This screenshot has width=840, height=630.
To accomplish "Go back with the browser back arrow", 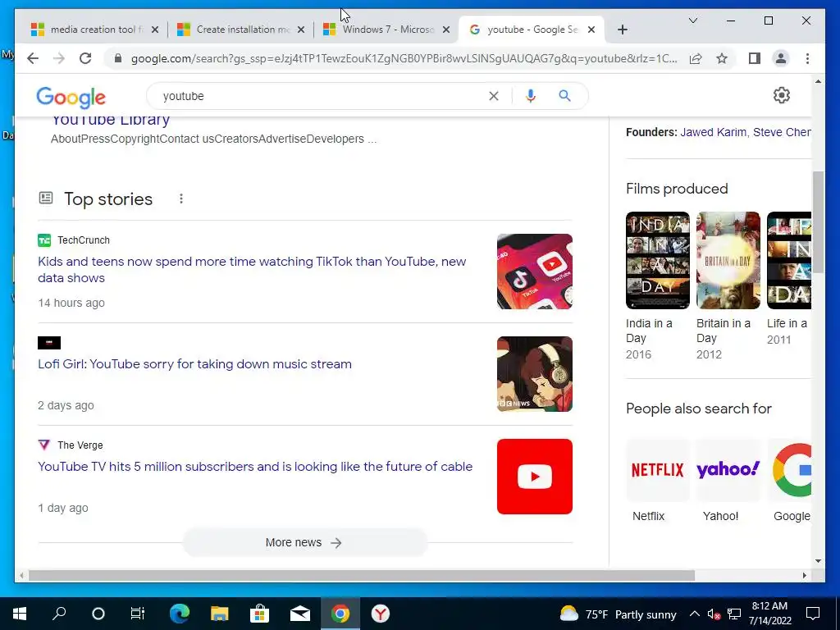I will [x=33, y=58].
